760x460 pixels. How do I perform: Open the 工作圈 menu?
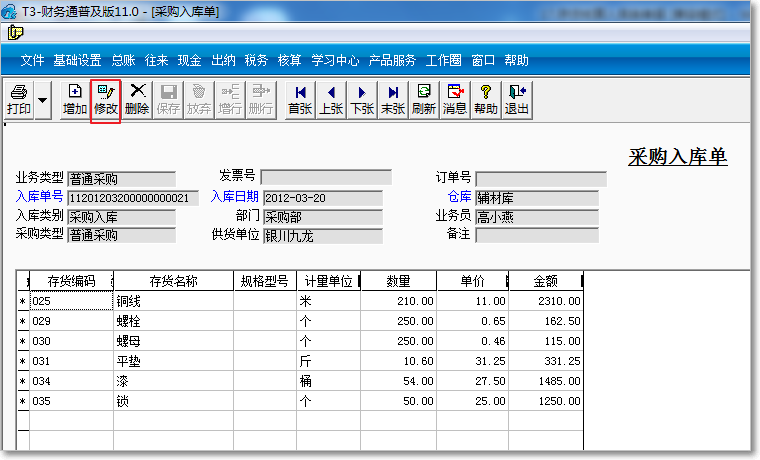tap(443, 61)
